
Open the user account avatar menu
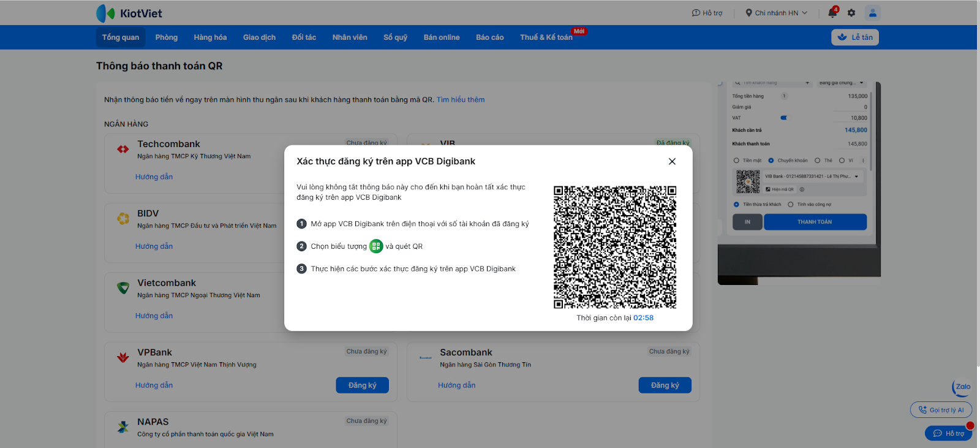point(872,13)
